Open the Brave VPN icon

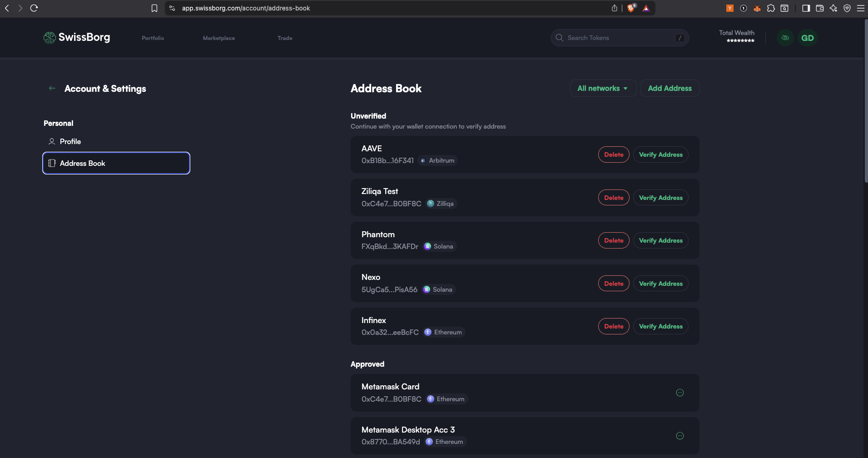point(847,8)
